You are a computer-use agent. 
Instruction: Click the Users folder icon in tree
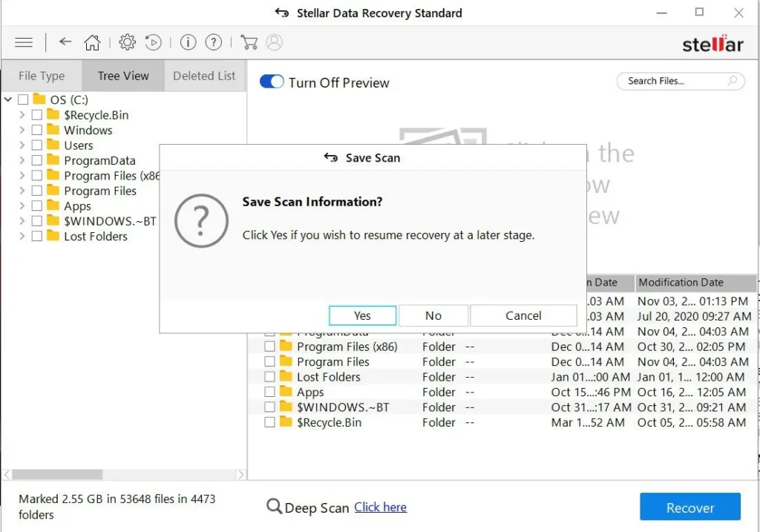53,145
